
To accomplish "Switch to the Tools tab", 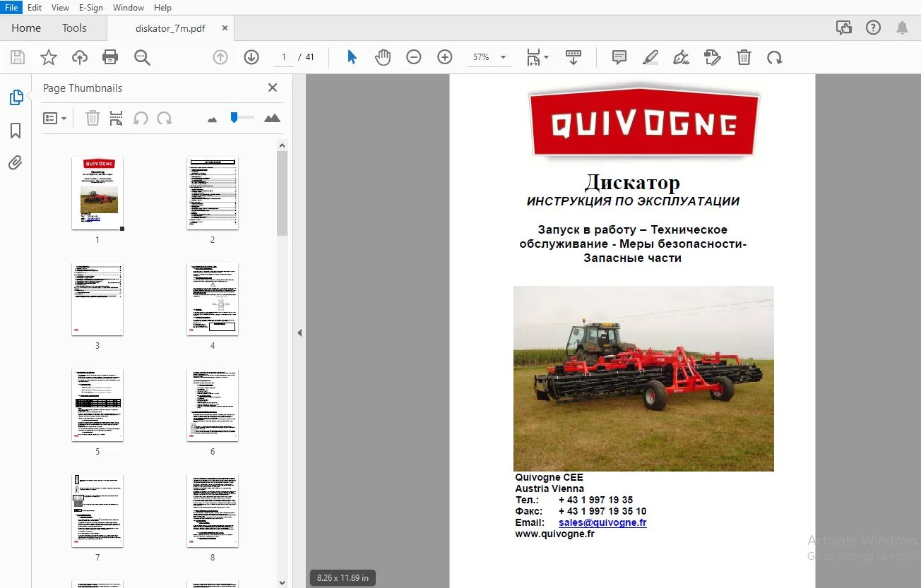I will click(x=74, y=28).
